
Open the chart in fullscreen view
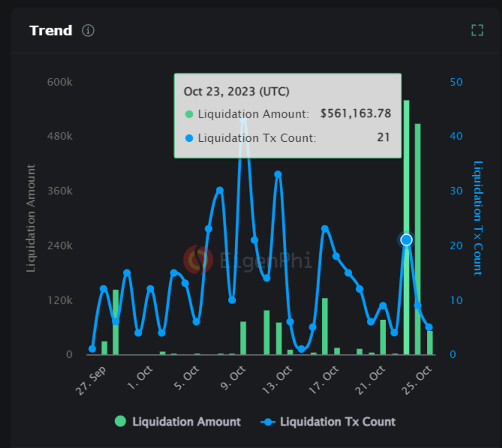tap(477, 31)
